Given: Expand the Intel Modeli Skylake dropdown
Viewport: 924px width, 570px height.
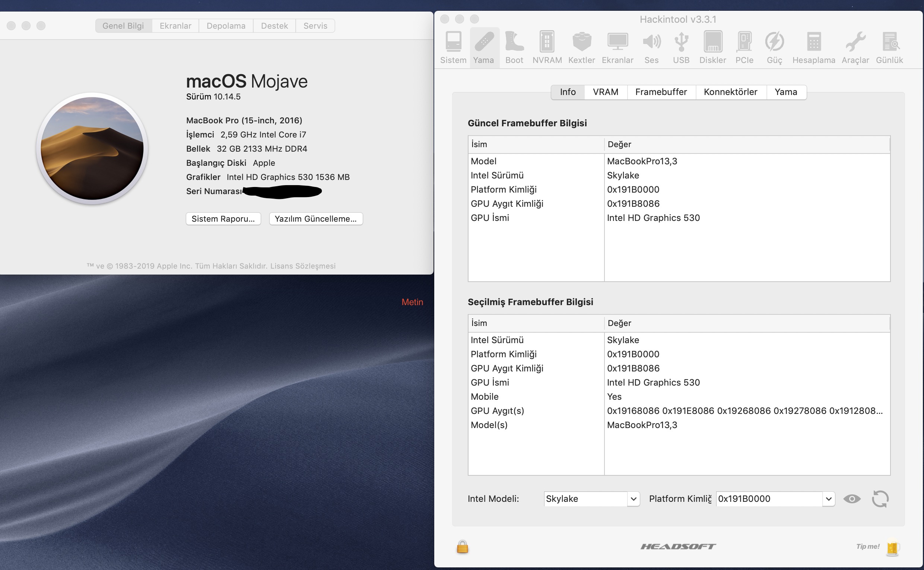Looking at the screenshot, I should [634, 499].
